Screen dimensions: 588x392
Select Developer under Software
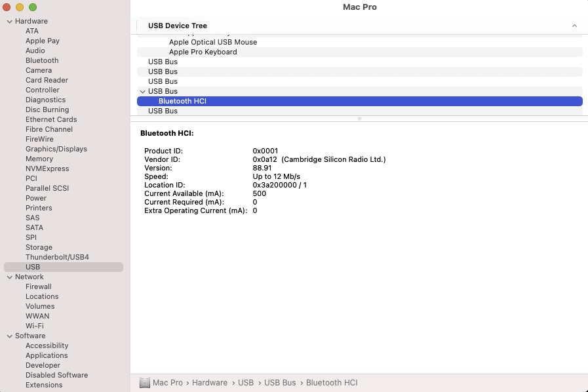coord(43,365)
